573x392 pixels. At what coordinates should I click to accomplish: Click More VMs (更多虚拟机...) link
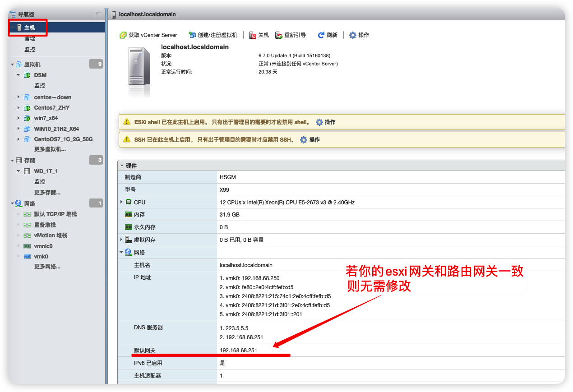point(50,149)
